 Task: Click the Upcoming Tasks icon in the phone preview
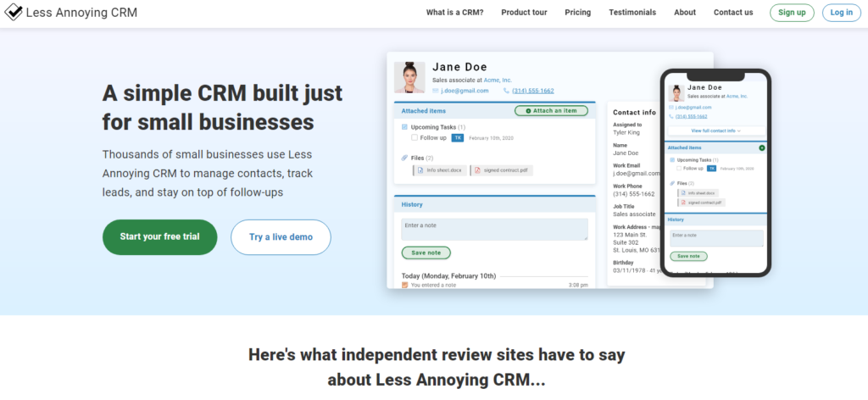[x=672, y=160]
